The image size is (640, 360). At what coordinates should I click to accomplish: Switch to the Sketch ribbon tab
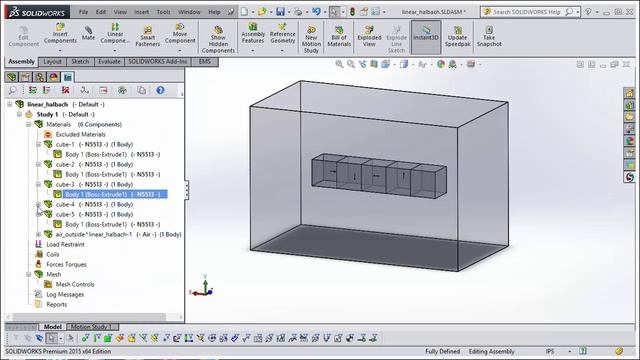point(80,62)
